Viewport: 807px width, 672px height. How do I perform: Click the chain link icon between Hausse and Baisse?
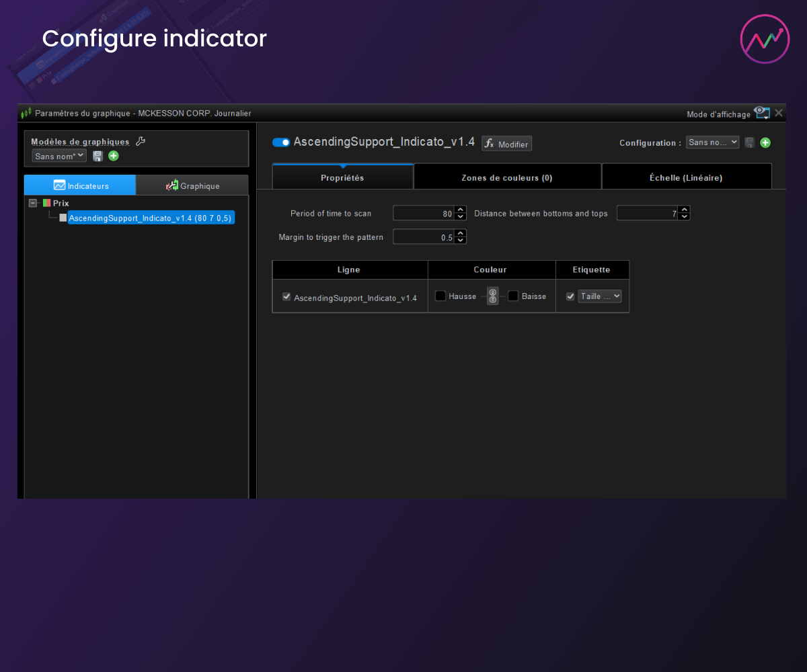coord(493,296)
